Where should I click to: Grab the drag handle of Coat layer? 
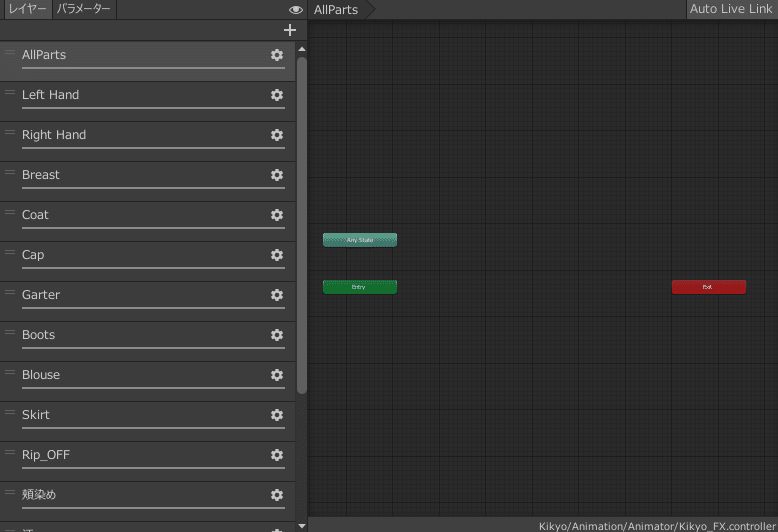10,212
